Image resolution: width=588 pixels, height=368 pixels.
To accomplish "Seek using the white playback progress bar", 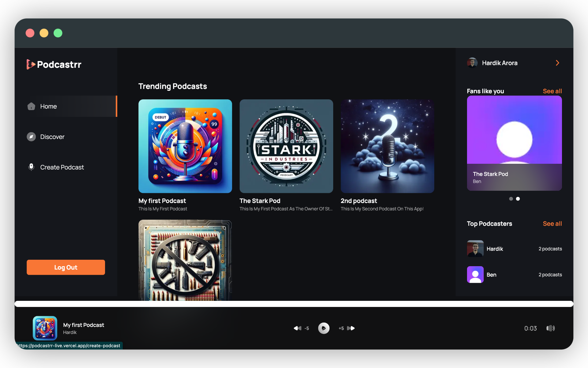I will (x=294, y=304).
